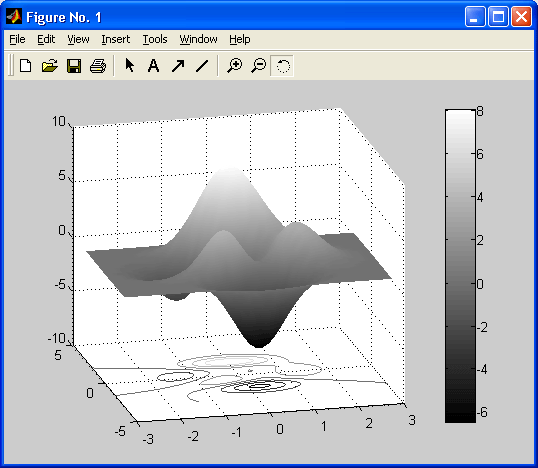This screenshot has width=538, height=468.
Task: Open the Insert menu
Action: click(116, 39)
